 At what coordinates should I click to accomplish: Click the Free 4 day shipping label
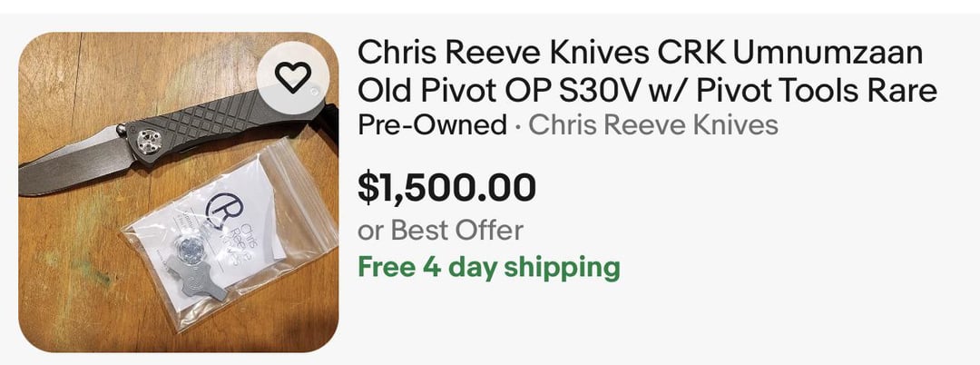pyautogui.click(x=489, y=268)
